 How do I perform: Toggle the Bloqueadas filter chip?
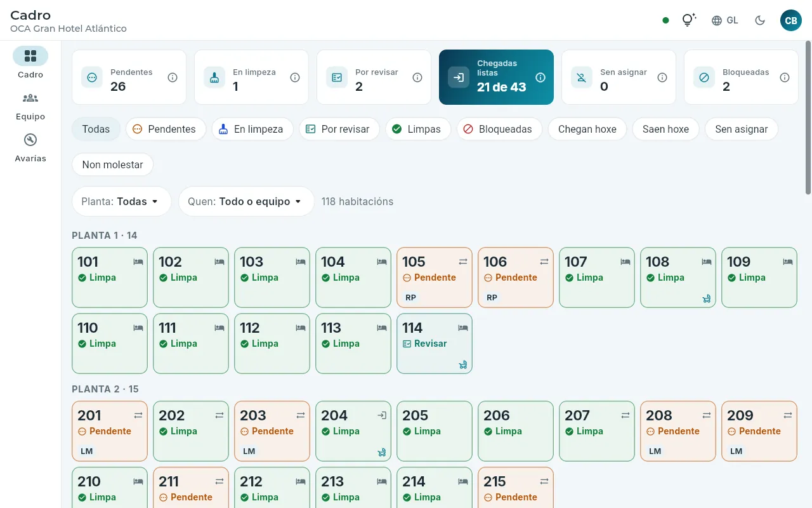(x=499, y=129)
